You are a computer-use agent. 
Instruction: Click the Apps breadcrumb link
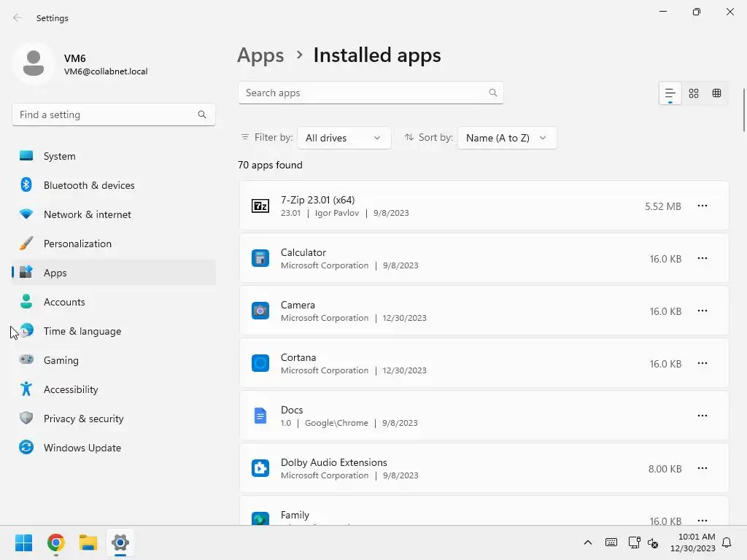[x=260, y=55]
